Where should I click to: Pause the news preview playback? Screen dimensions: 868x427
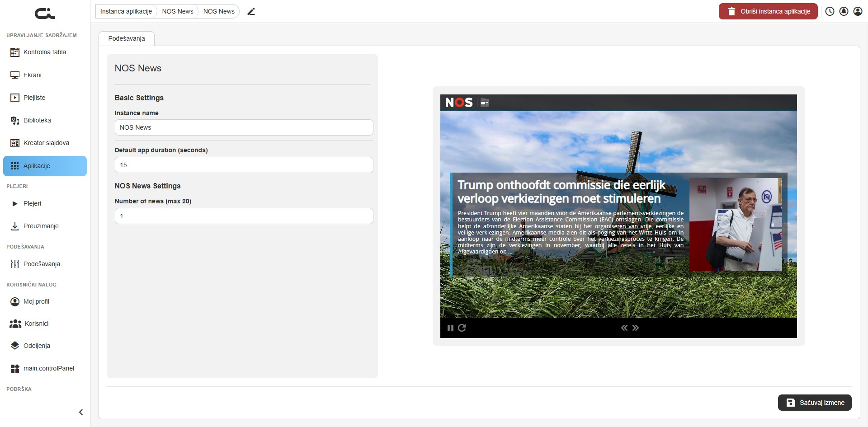[x=450, y=328]
